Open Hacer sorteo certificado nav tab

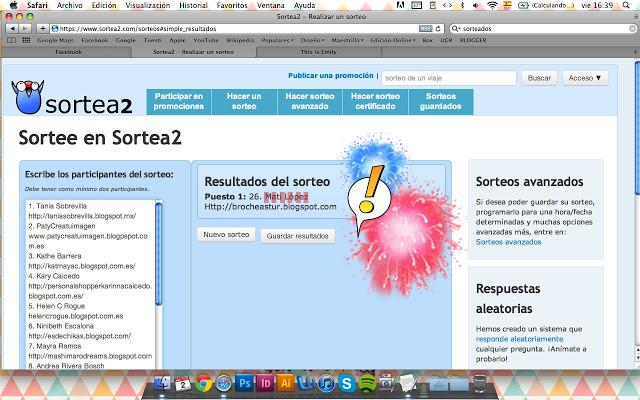click(375, 101)
